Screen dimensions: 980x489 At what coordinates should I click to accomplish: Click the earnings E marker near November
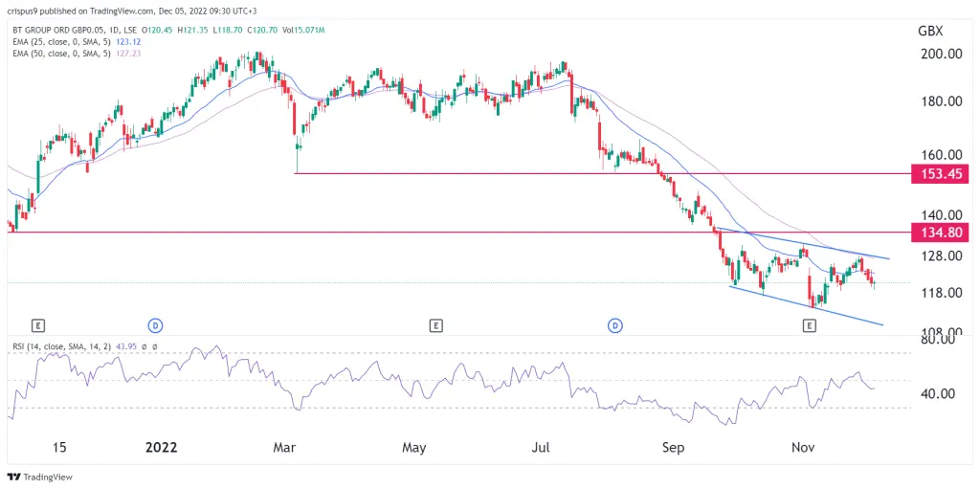point(810,325)
